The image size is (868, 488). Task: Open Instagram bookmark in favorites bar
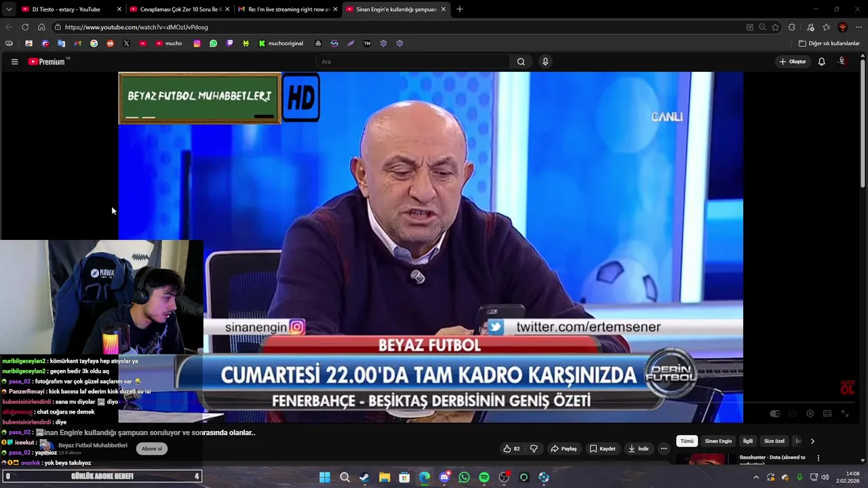click(x=197, y=43)
